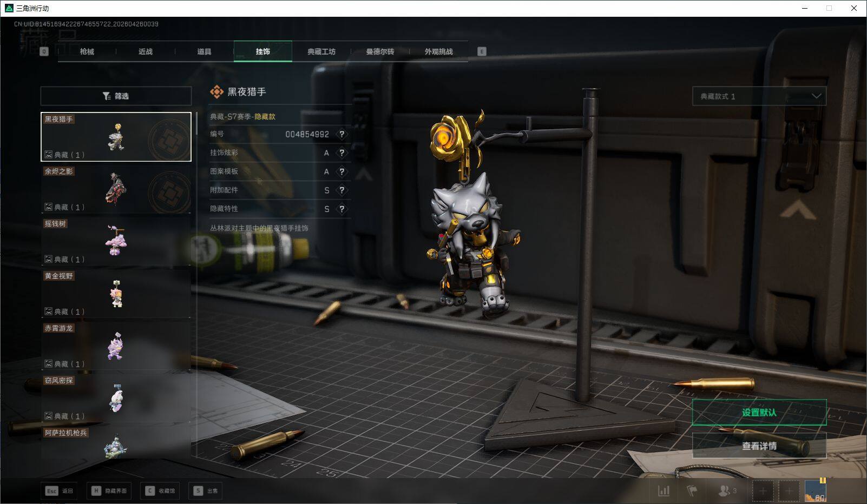Click the 设置默认 button
Image resolution: width=867 pixels, height=504 pixels.
coord(759,413)
